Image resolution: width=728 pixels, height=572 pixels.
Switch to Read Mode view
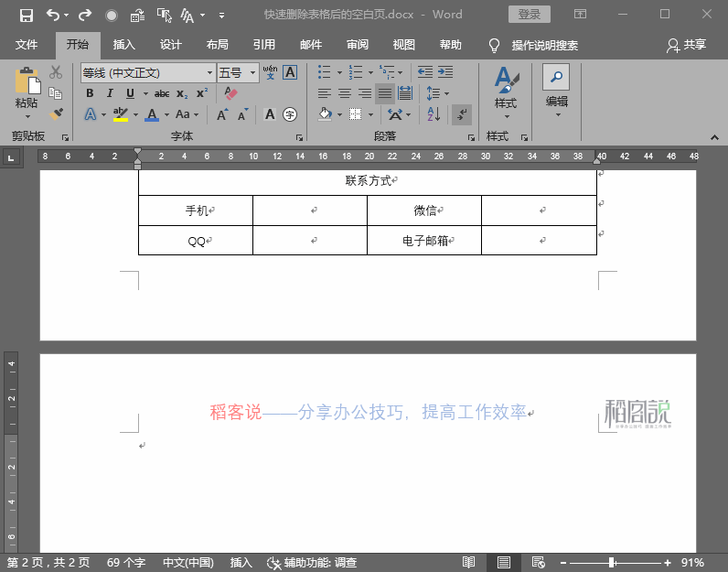pos(468,562)
